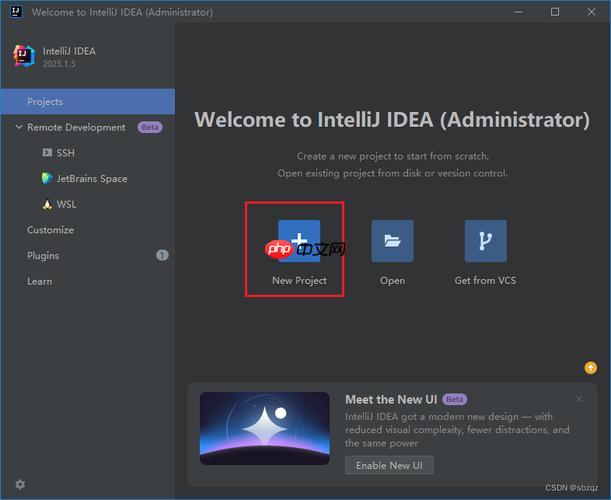The height and width of the screenshot is (500, 611).
Task: Click the New Project plus icon
Action: 299,241
